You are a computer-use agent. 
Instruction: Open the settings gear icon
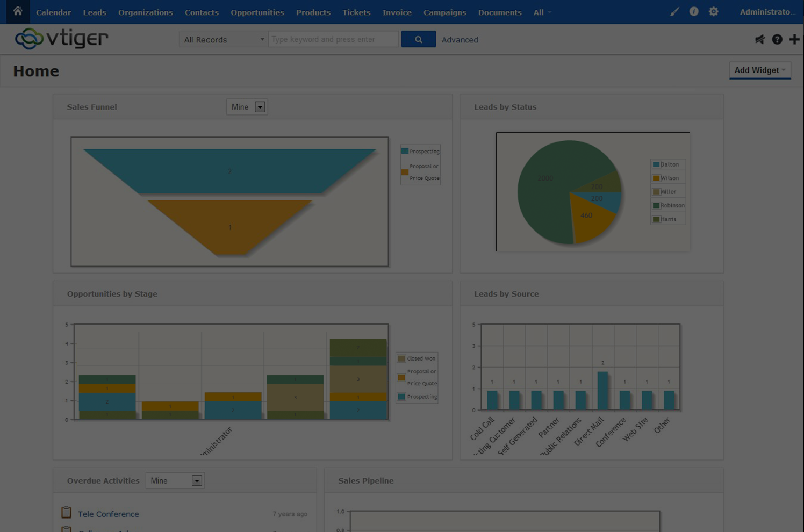713,12
